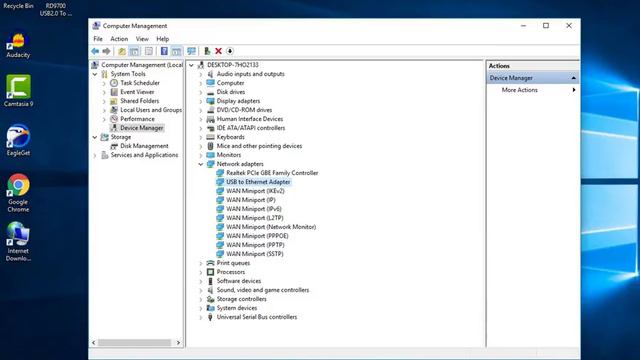
Task: Click Sound, video and game controllers icon
Action: click(210, 290)
